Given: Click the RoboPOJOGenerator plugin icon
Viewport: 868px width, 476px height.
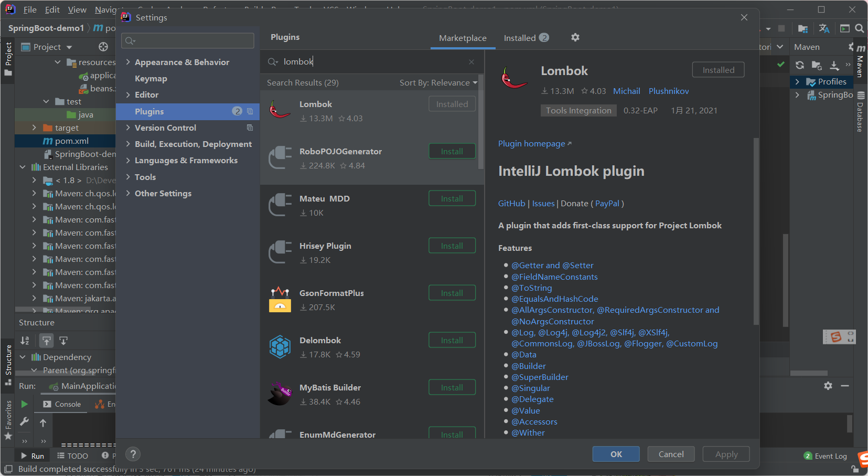Looking at the screenshot, I should 280,157.
